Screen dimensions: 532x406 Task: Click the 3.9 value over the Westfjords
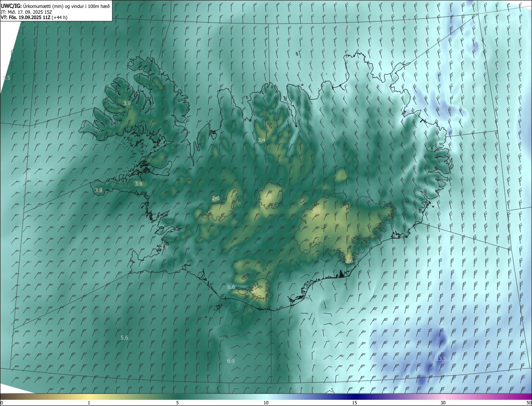127,103
